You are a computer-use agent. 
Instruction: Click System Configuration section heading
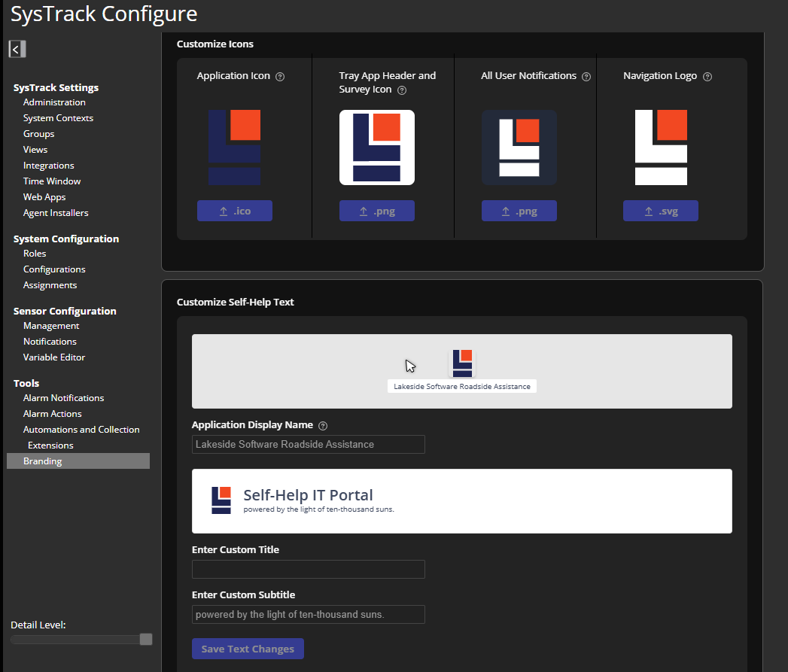point(65,239)
